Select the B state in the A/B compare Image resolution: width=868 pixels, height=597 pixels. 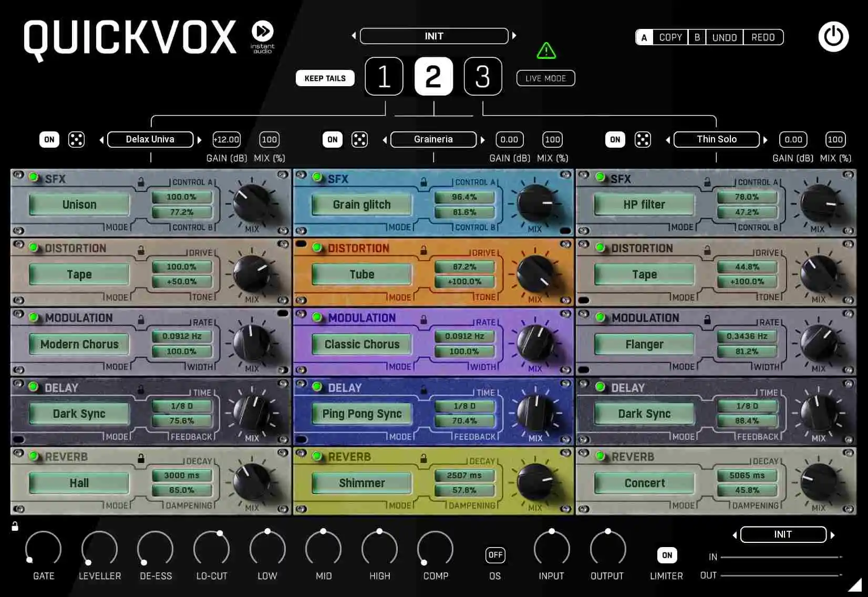(x=697, y=37)
